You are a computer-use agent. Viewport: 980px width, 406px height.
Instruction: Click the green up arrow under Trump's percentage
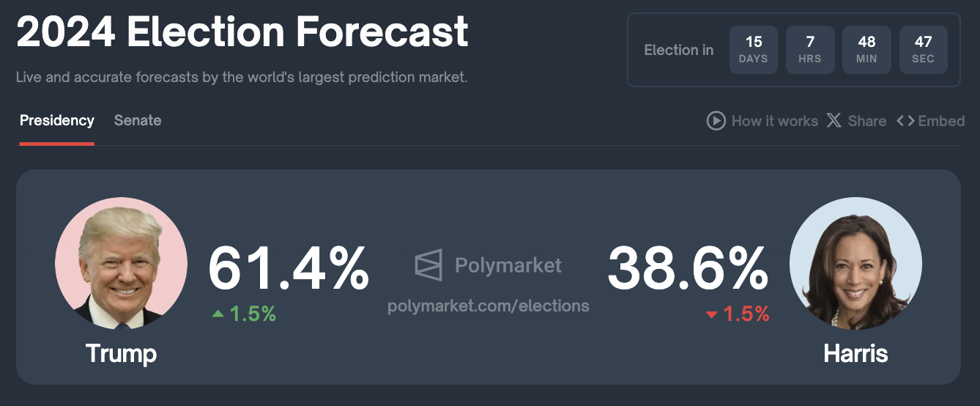click(218, 314)
